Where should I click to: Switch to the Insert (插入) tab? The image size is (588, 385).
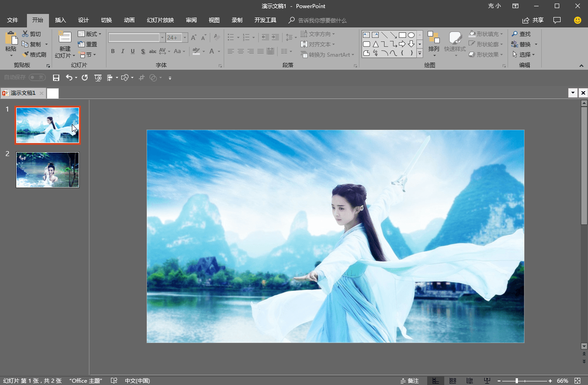(60, 20)
